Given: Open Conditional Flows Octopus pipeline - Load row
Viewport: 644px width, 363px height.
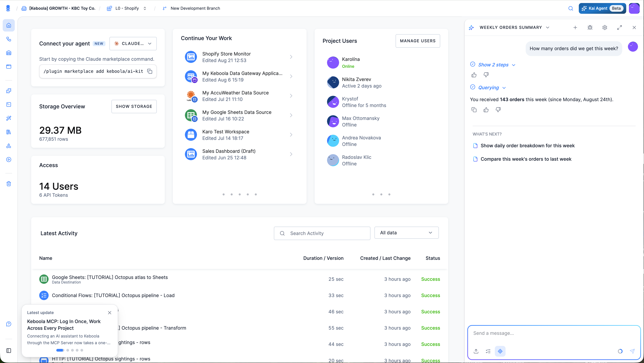Looking at the screenshot, I should coord(240,295).
